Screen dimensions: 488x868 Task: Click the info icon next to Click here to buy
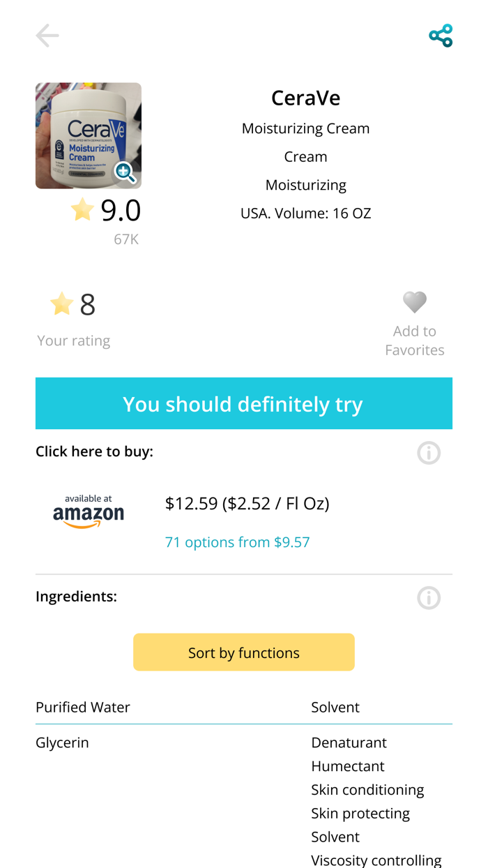point(429,453)
